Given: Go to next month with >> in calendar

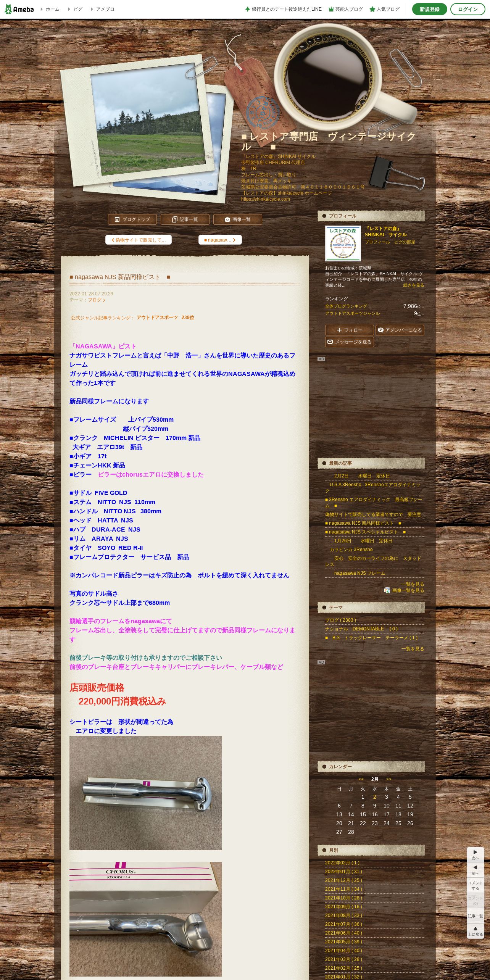Looking at the screenshot, I should point(389,779).
